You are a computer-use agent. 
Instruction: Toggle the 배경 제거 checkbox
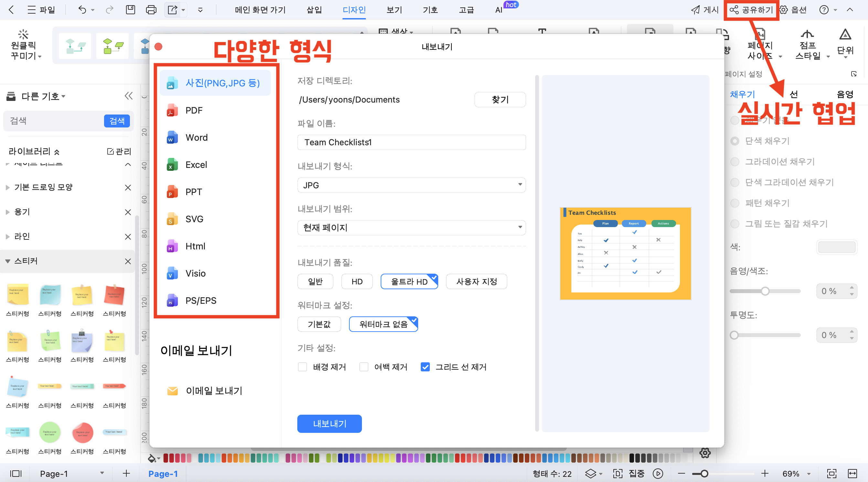pyautogui.click(x=303, y=366)
